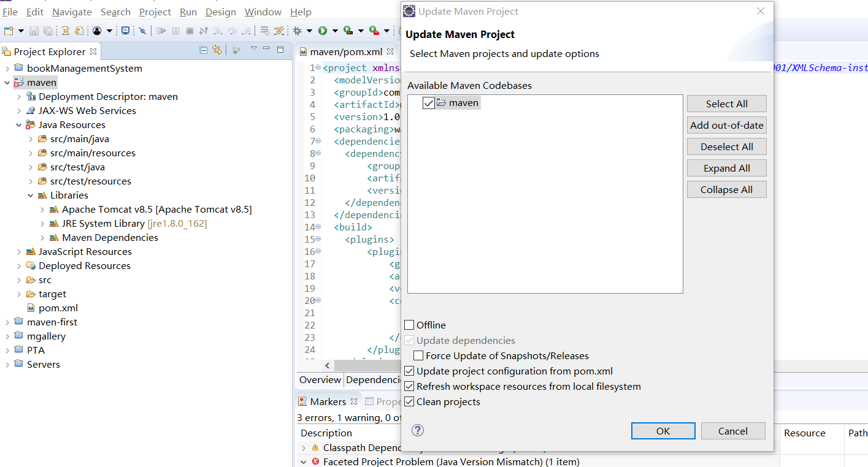Collapse All in Project Explorer

click(x=204, y=50)
